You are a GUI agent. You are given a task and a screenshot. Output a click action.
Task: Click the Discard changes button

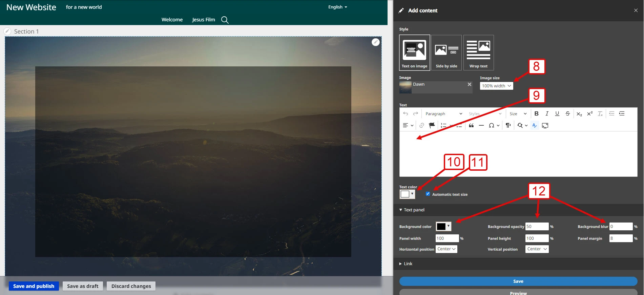(131, 286)
